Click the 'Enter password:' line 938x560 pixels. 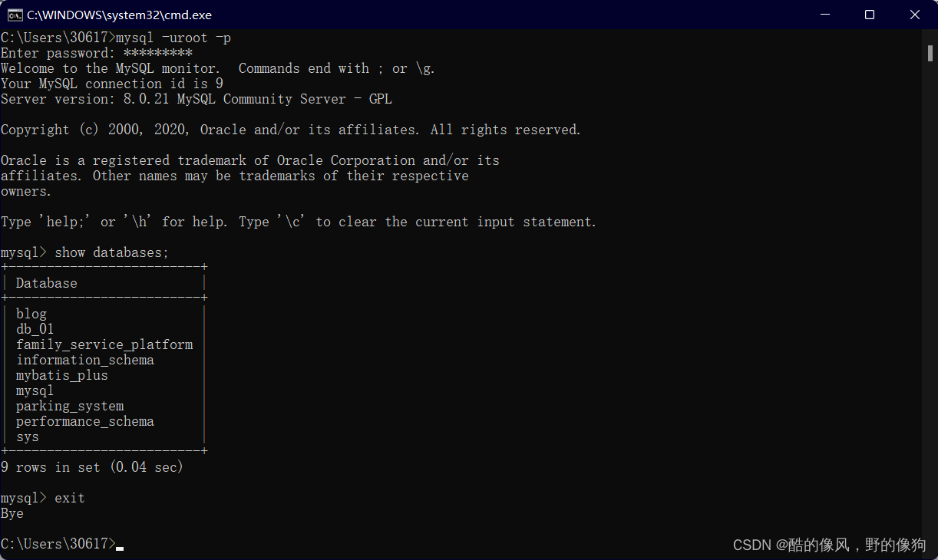click(97, 53)
